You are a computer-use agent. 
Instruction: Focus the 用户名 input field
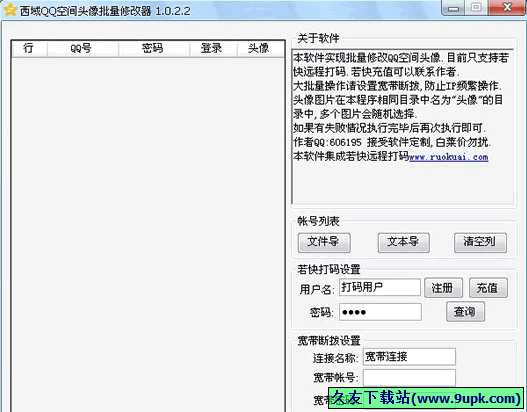pos(380,287)
